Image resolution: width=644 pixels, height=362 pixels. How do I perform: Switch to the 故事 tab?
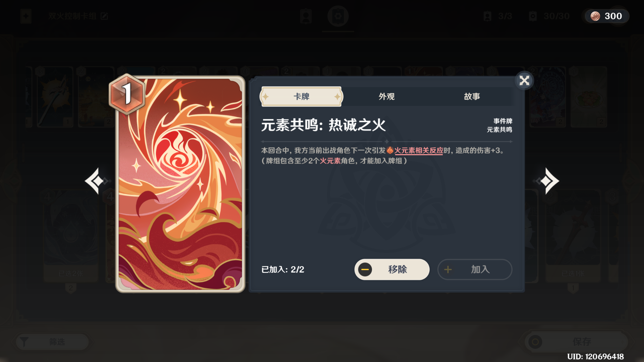[472, 97]
